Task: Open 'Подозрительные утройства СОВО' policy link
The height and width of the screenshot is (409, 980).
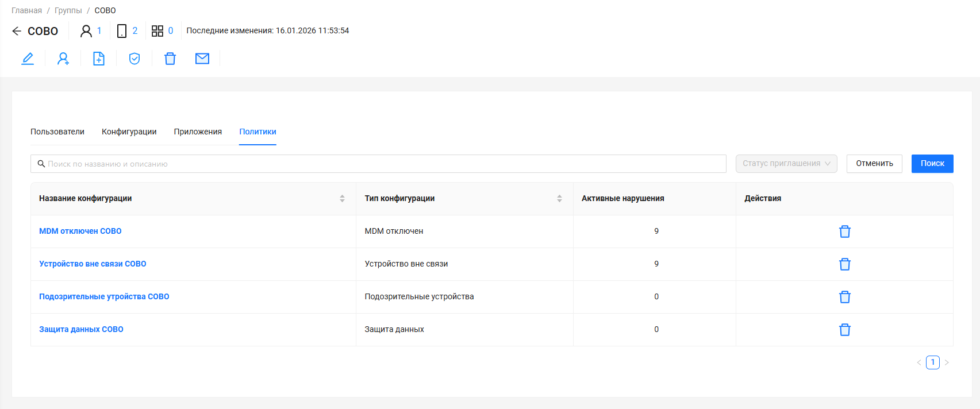Action: [104, 296]
